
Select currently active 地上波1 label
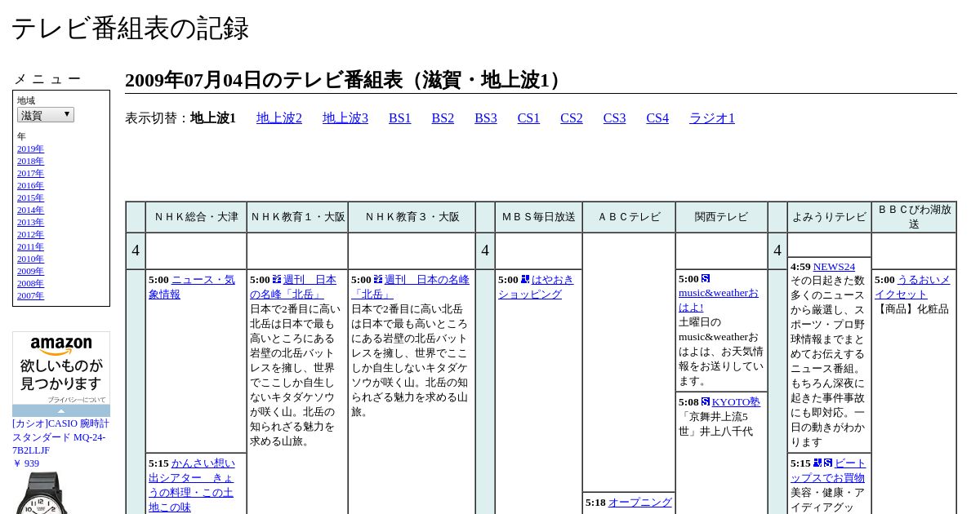coord(213,118)
